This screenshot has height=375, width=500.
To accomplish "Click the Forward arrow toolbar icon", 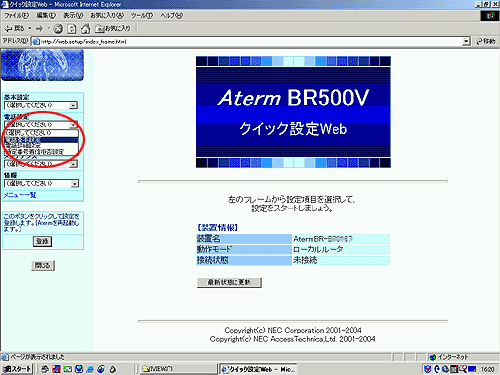I will coord(39,29).
